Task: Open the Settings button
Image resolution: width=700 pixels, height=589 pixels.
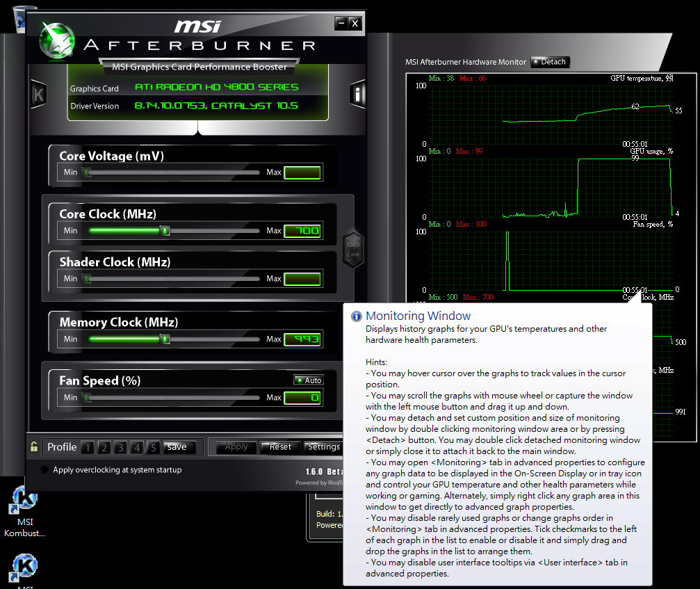Action: click(323, 447)
